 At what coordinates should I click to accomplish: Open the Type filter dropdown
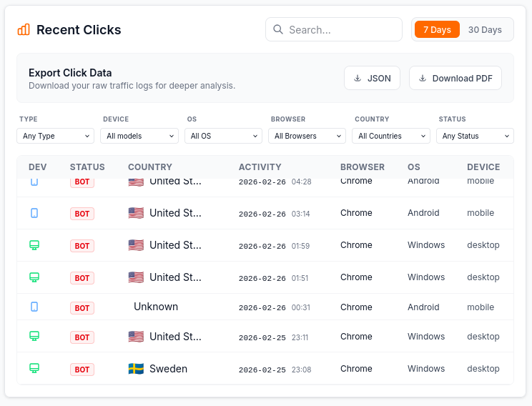pyautogui.click(x=56, y=136)
